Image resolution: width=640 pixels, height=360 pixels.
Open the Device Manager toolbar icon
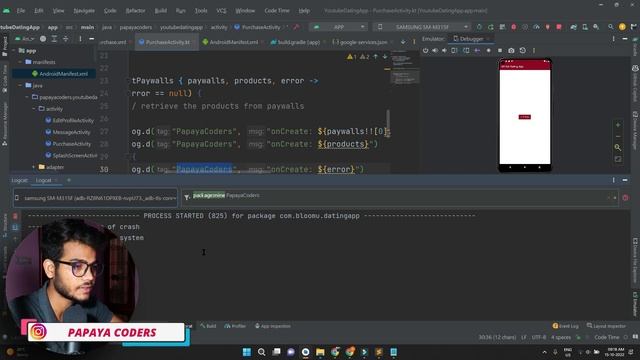[585, 27]
